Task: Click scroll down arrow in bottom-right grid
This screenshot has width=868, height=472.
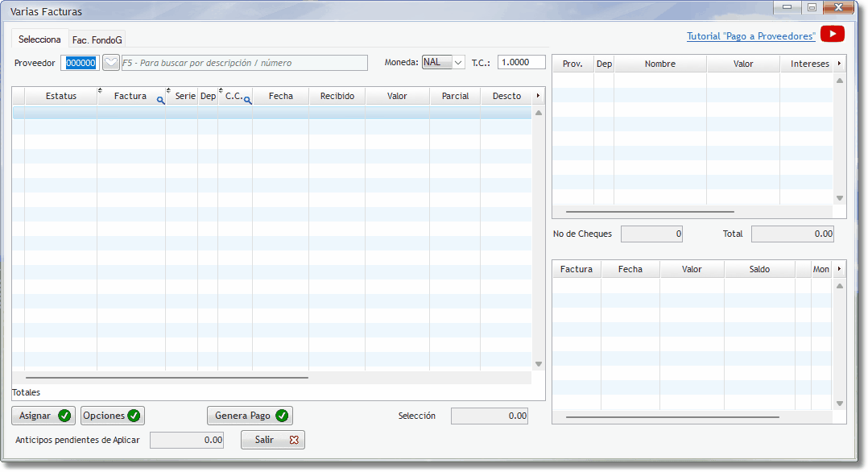Action: [840, 404]
